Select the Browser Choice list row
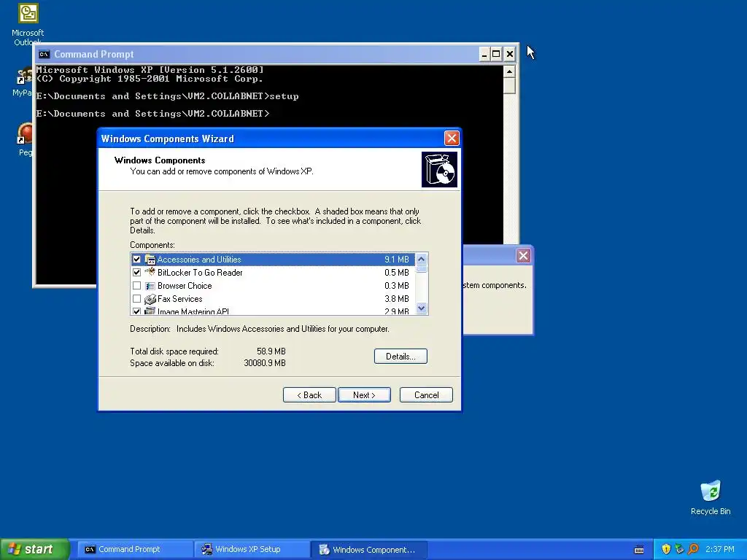Viewport: 747px width, 560px height. [273, 286]
